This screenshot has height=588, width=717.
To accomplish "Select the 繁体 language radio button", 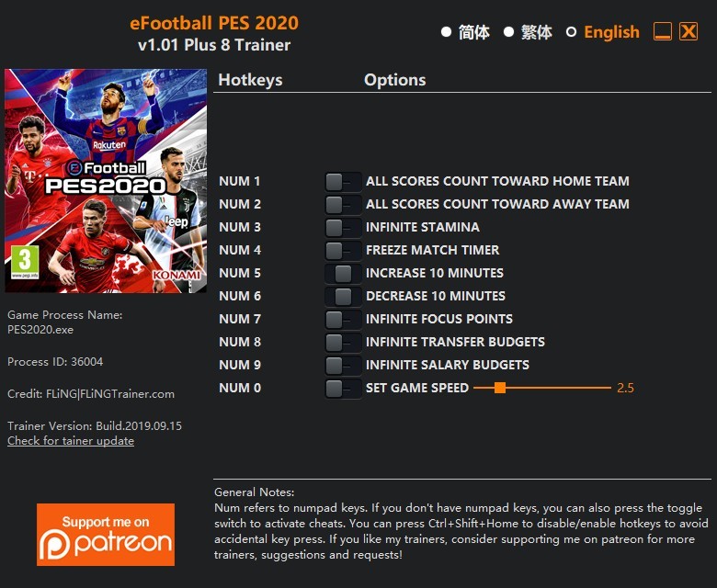I will click(x=508, y=32).
